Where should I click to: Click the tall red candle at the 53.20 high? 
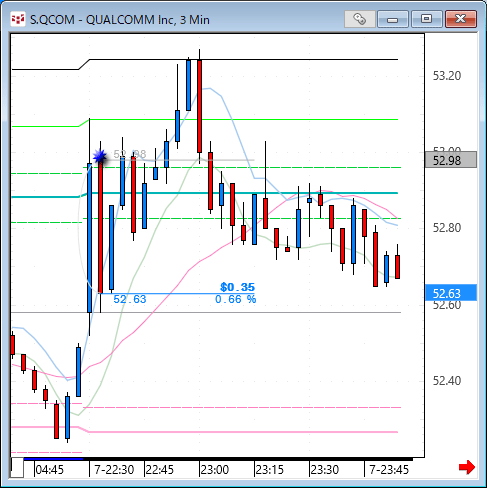point(199,106)
